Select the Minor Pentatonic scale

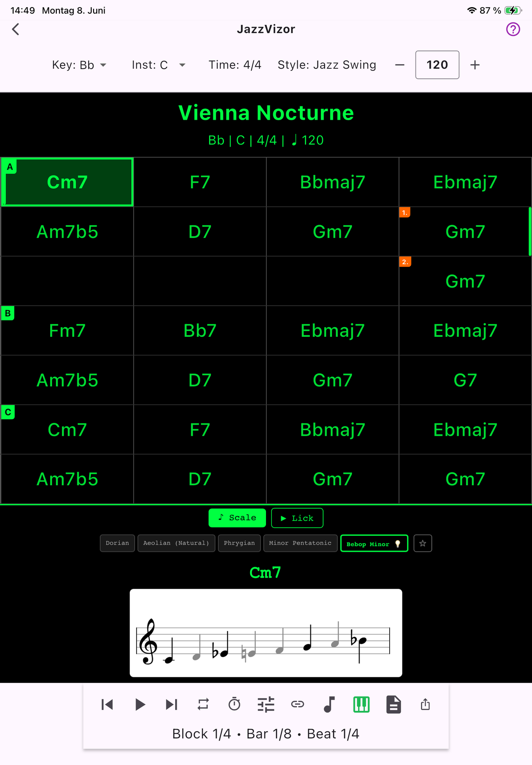click(300, 543)
